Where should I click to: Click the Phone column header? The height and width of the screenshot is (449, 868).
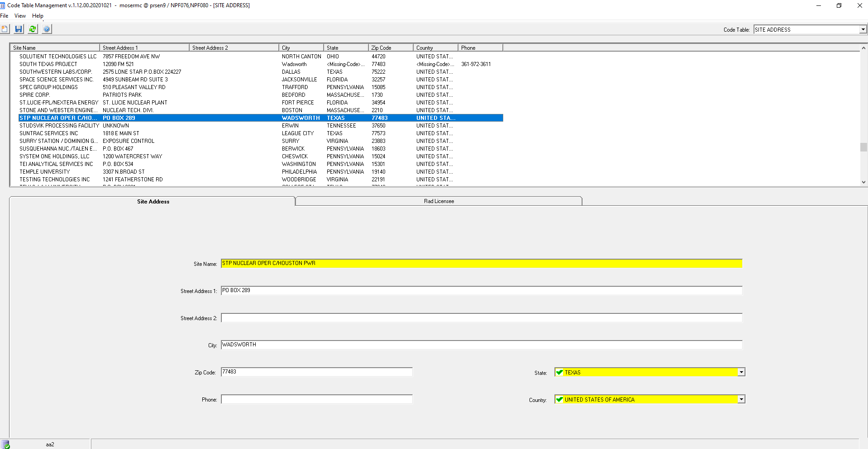coord(481,47)
